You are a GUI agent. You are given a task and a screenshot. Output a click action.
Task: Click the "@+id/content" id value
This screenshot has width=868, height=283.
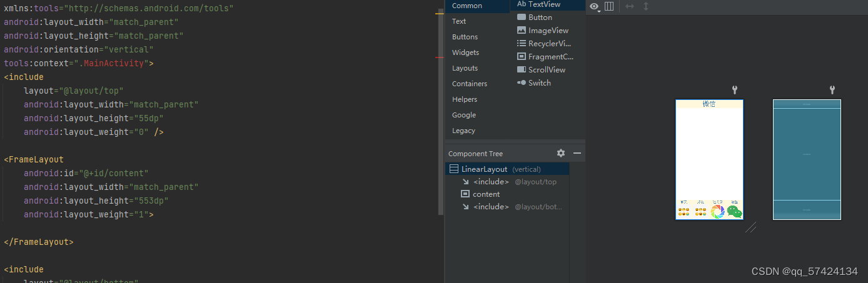click(x=113, y=173)
